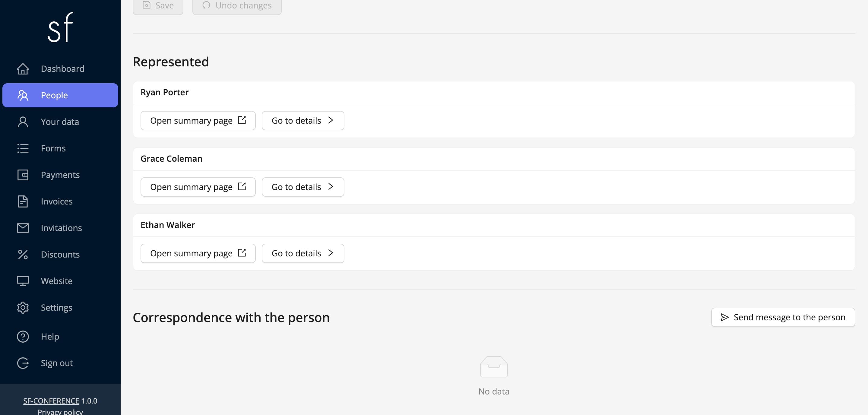Click the Grace Coleman name
Viewport: 868px width, 415px height.
click(172, 159)
